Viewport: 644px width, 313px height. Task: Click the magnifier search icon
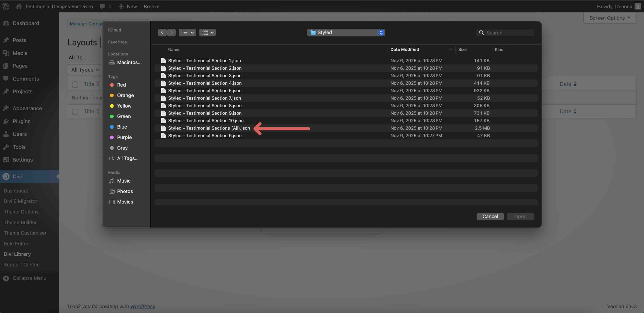pos(481,33)
